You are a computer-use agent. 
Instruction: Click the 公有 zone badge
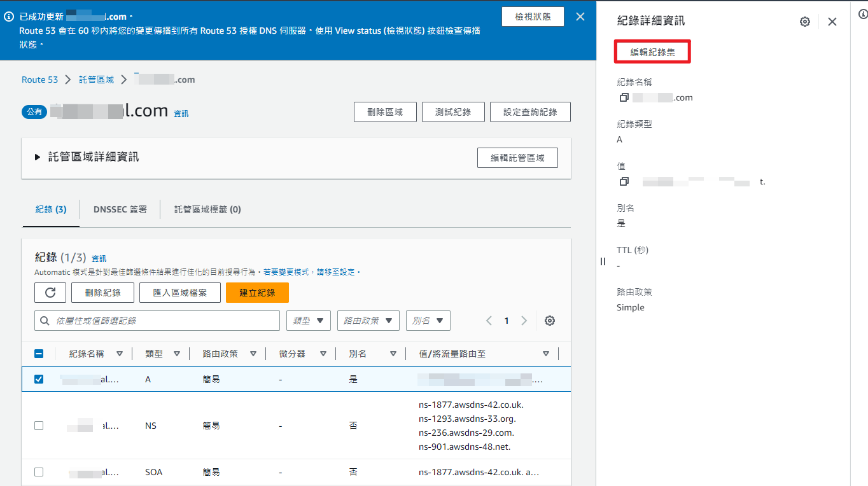pyautogui.click(x=34, y=111)
